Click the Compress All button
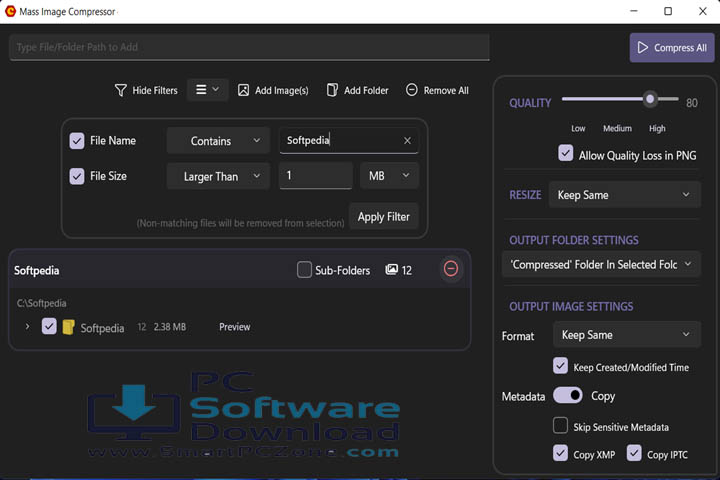The image size is (720, 480). click(672, 47)
